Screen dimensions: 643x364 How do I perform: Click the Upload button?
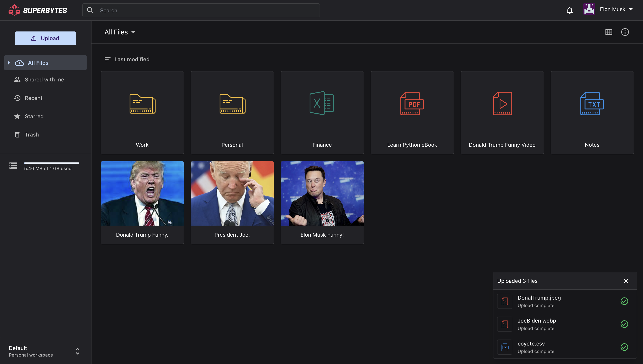[45, 38]
